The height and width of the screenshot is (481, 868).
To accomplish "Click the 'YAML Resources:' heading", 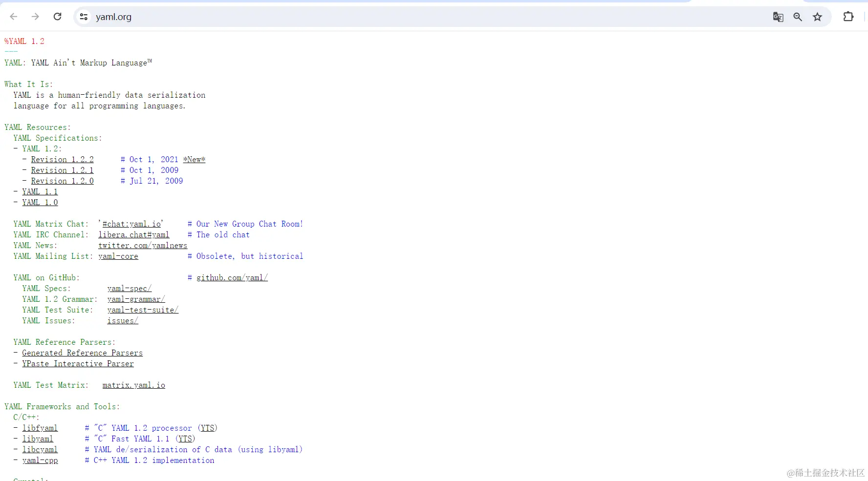I will (x=38, y=127).
